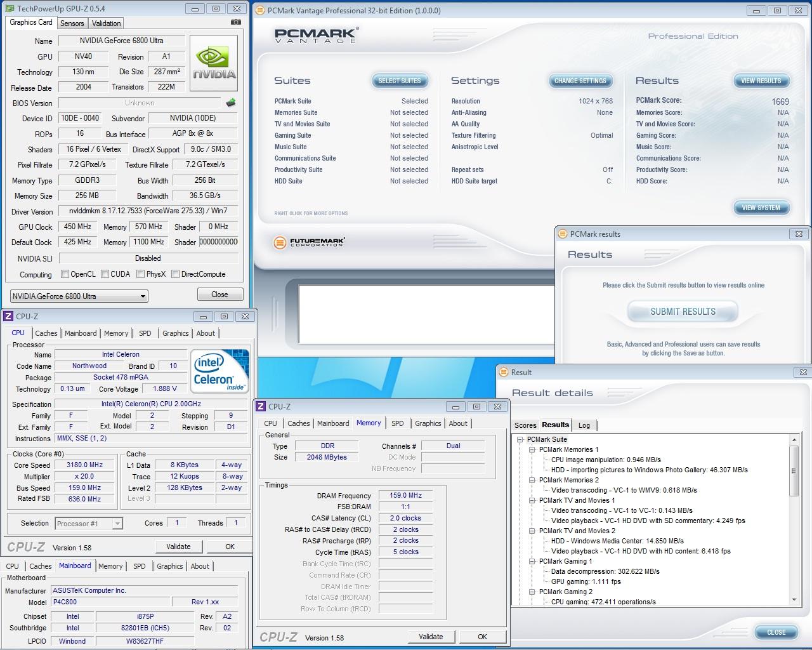Click the View System button
Viewport: 812px width, 650px height.
coord(761,208)
